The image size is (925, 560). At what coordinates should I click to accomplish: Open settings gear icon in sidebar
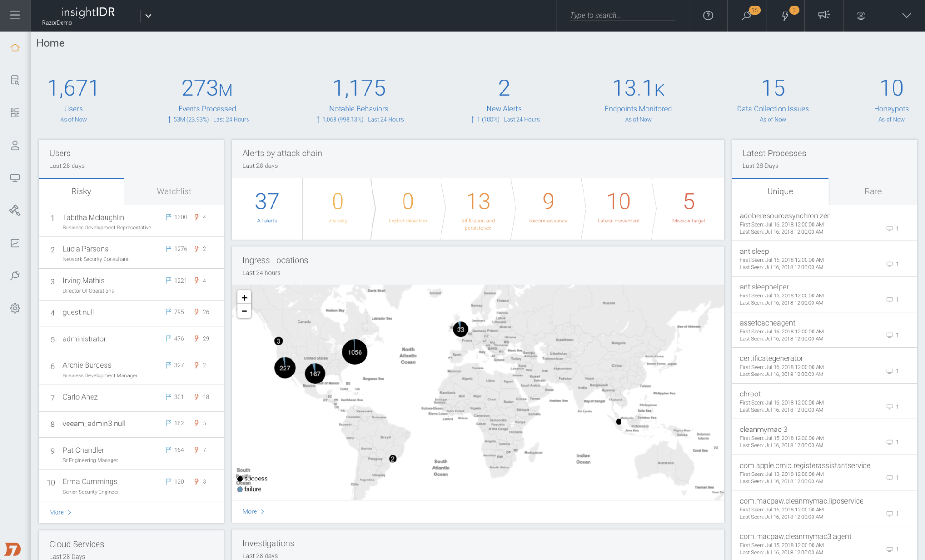tap(15, 308)
